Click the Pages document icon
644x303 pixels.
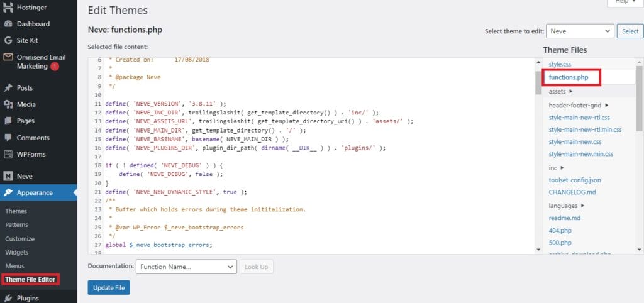click(x=8, y=121)
